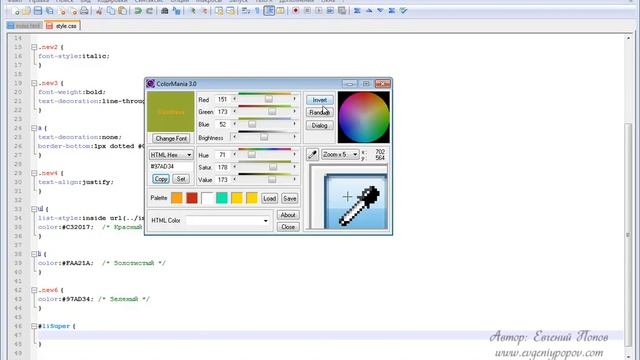Open Find with the binoculars icon

(165, 11)
